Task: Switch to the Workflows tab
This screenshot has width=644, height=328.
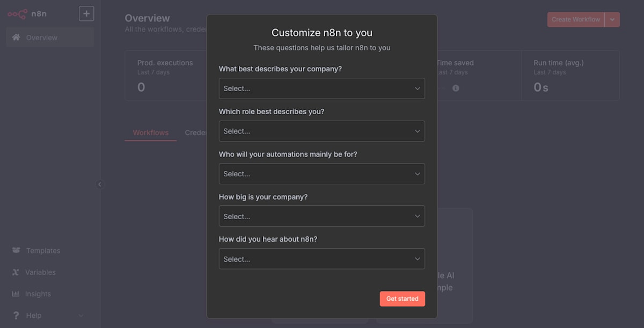Action: [151, 132]
